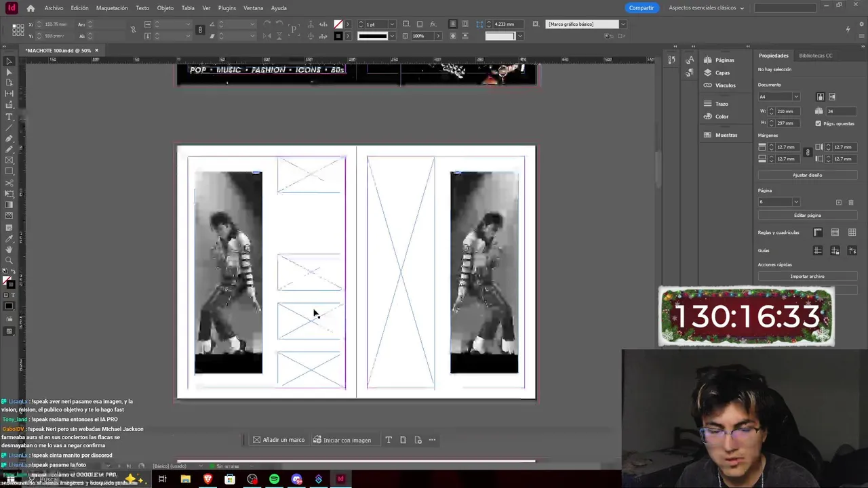The height and width of the screenshot is (488, 868).
Task: Click the constrain scale proportions chain icon
Action: [x=199, y=30]
